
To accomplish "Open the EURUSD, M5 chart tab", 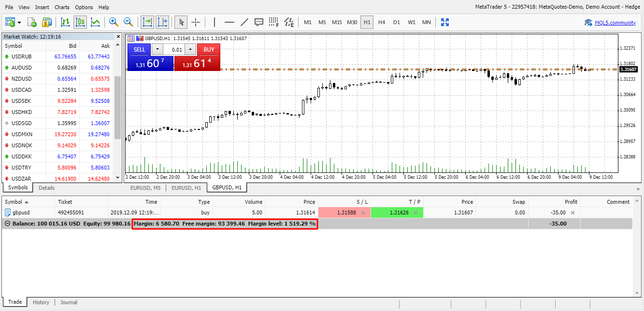I will pyautogui.click(x=145, y=188).
